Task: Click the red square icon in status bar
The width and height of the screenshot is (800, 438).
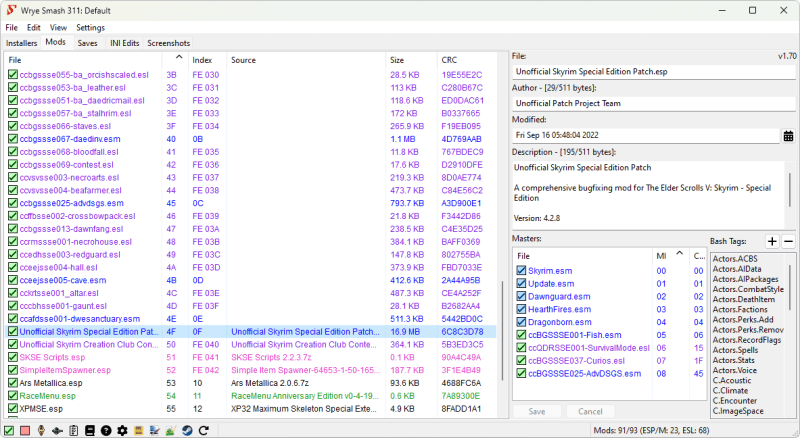Action: 24,430
